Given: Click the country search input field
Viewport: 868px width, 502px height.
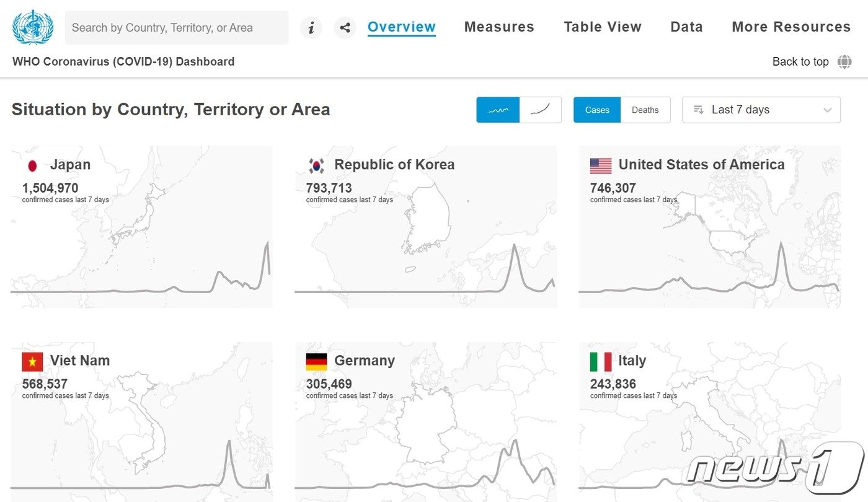Looking at the screenshot, I should pyautogui.click(x=176, y=28).
